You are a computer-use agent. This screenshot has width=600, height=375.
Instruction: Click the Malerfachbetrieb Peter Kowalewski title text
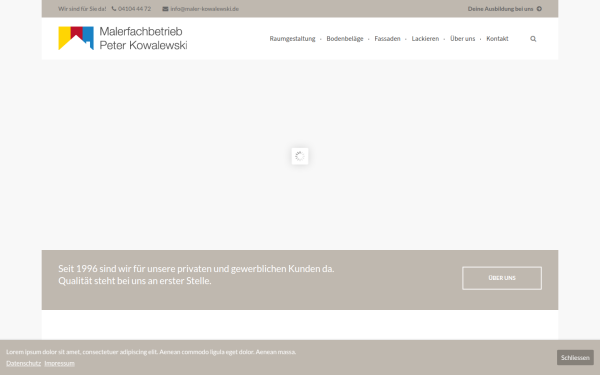click(x=143, y=38)
